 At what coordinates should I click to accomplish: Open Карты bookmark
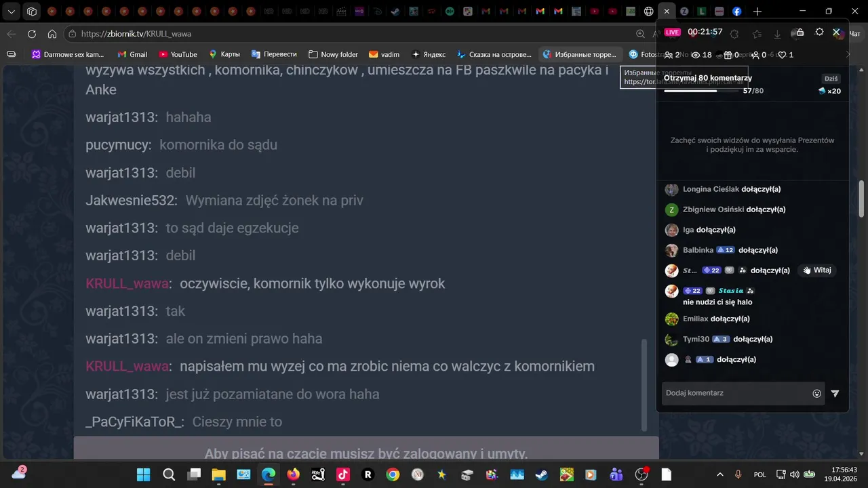(224, 54)
